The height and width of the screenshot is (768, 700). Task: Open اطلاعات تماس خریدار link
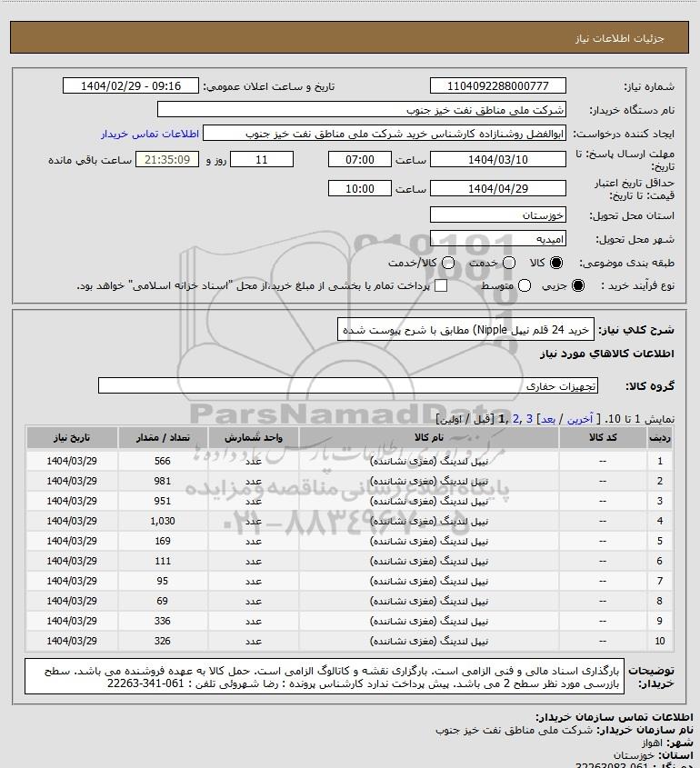click(150, 134)
